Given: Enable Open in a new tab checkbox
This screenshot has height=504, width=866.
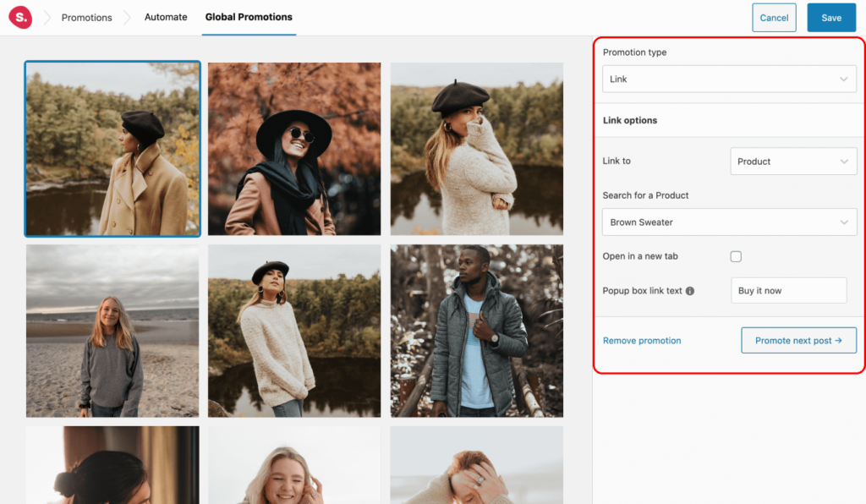Looking at the screenshot, I should [x=736, y=256].
